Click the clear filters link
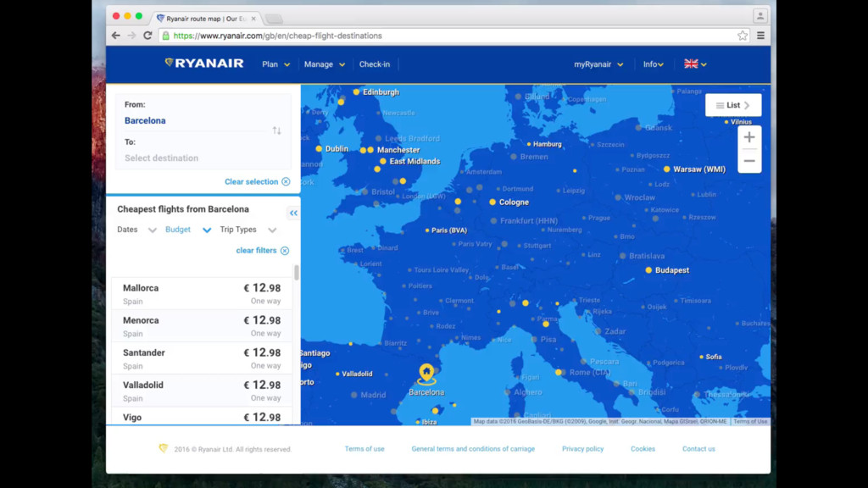The image size is (868, 488). [256, 251]
